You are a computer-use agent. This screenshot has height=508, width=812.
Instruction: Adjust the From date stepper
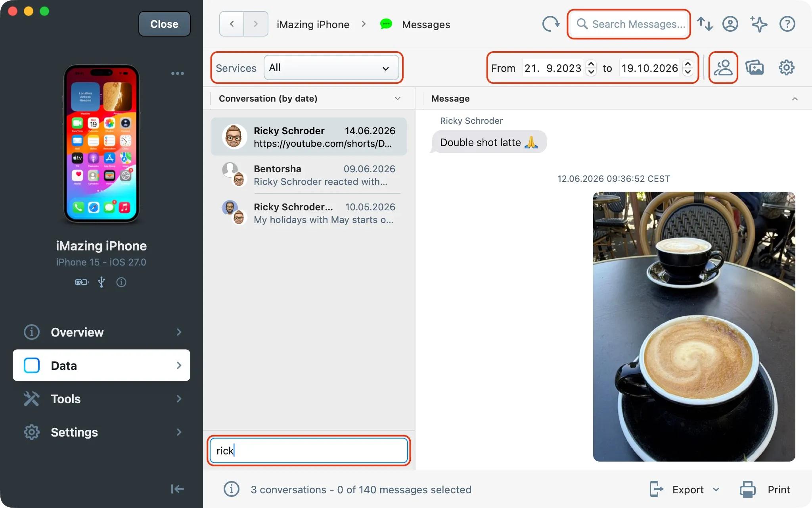click(591, 68)
